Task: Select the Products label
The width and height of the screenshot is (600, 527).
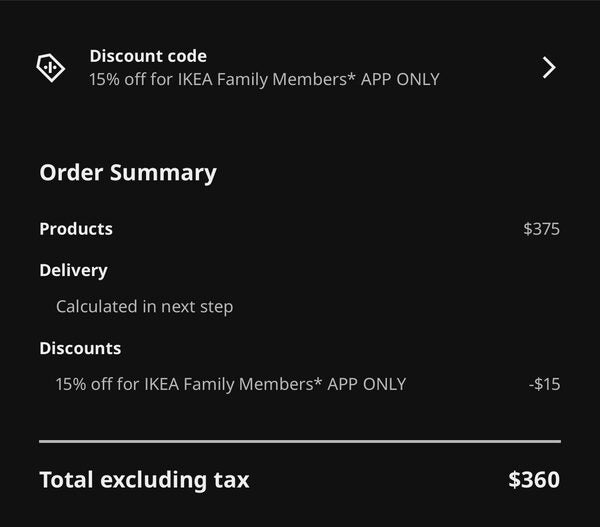Action: (76, 229)
